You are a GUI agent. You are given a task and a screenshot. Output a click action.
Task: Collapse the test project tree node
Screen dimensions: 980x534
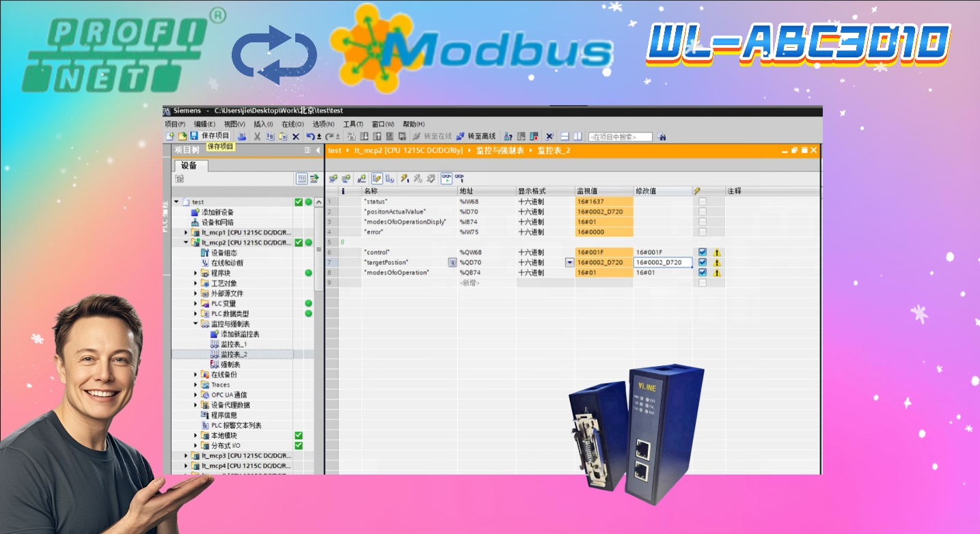pyautogui.click(x=176, y=202)
